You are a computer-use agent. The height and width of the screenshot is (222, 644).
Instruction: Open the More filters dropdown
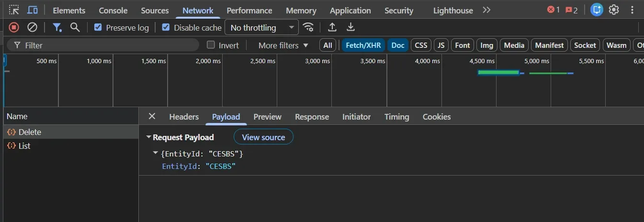283,45
